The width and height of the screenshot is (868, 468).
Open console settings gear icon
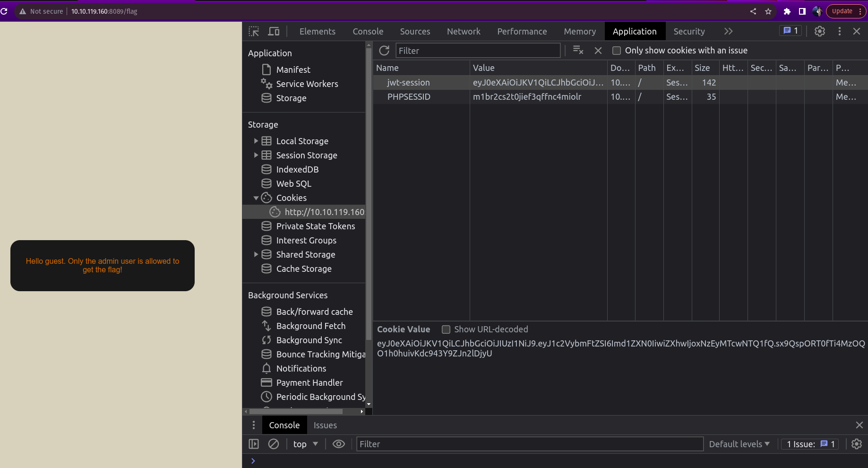[856, 444]
